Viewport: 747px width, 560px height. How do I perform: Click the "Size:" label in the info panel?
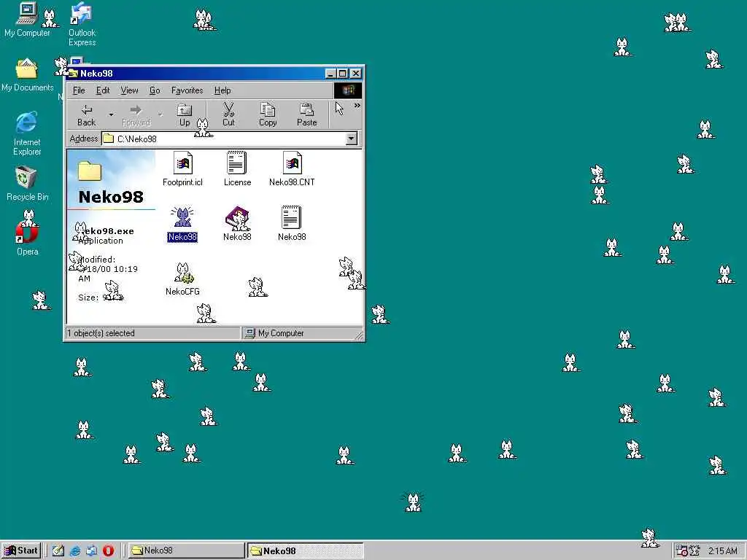(x=88, y=297)
